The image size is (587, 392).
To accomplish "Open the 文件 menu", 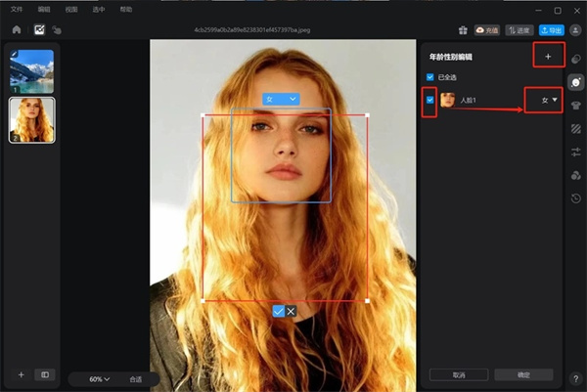I will point(17,9).
